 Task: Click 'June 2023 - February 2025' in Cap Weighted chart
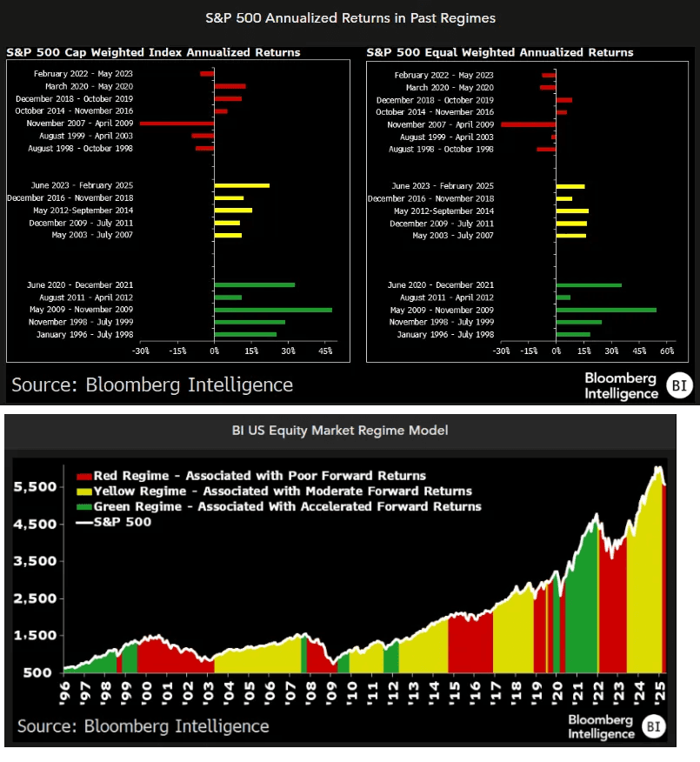[82, 185]
